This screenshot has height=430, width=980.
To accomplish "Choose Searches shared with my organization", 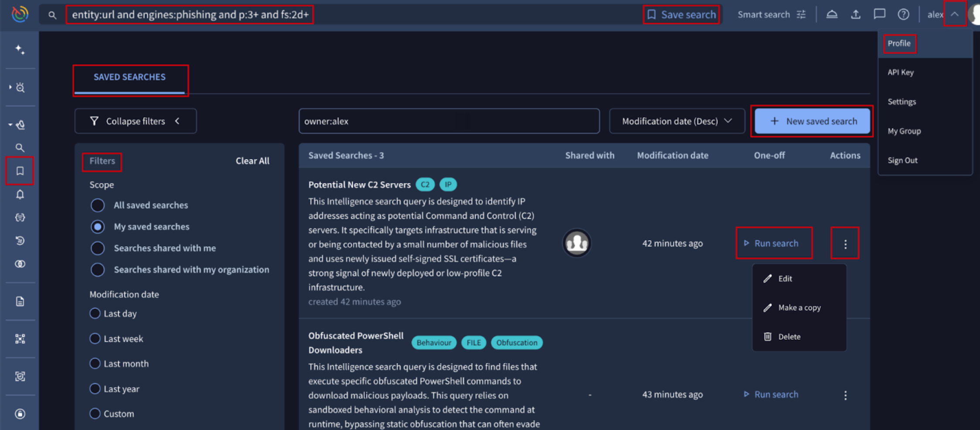I will 98,270.
